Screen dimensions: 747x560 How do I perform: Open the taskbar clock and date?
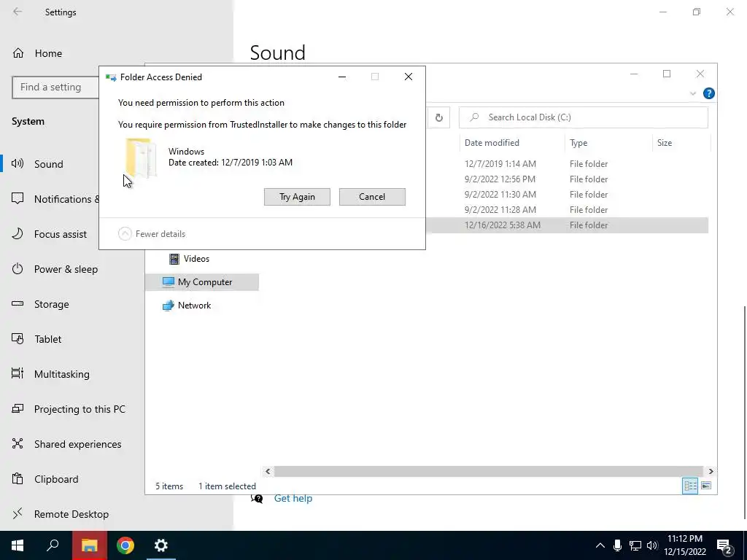tap(684, 545)
